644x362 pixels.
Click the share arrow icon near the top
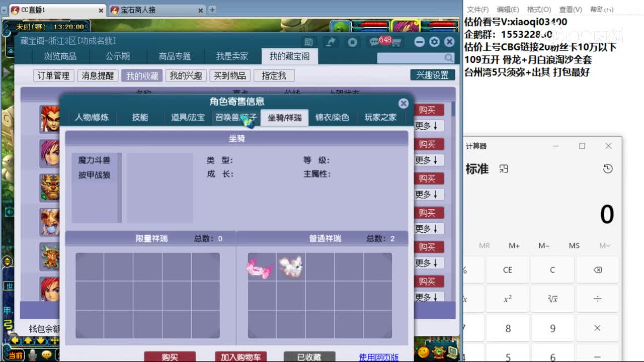[331, 42]
